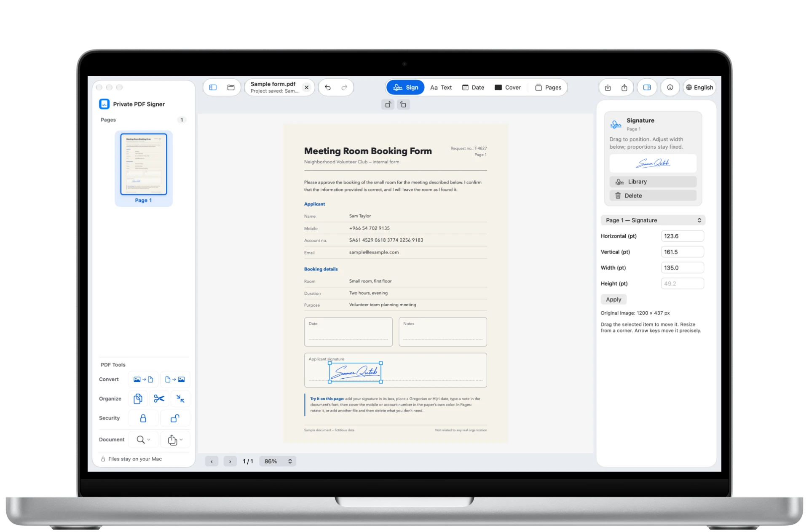Image resolution: width=809 pixels, height=532 pixels.
Task: Click the Private PDF Signer app logo
Action: coord(104,104)
